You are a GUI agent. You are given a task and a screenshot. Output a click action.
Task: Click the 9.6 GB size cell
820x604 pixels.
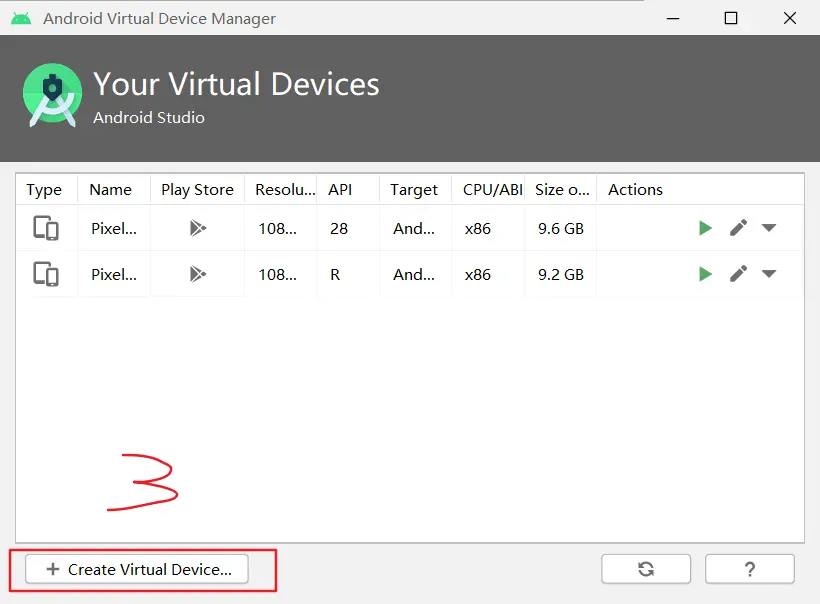[x=561, y=229]
